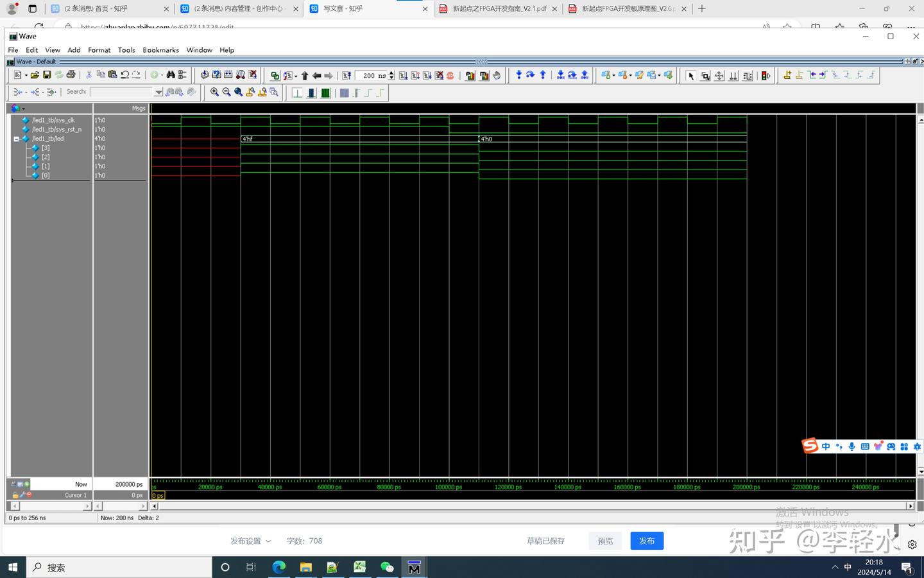The image size is (924, 578).
Task: Click inside the 200 ns run length field
Action: click(x=372, y=75)
